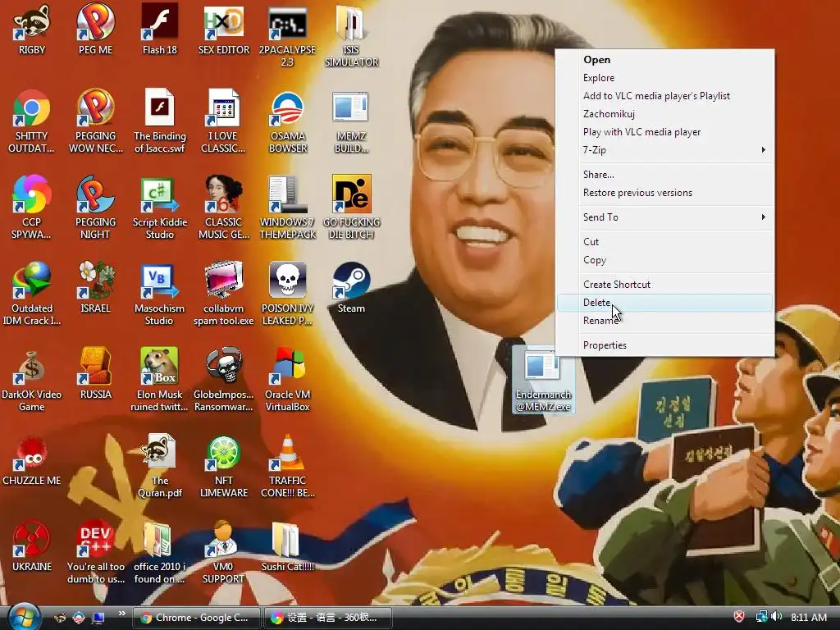Select the Script Kiddie Studio C# icon

coord(160,208)
